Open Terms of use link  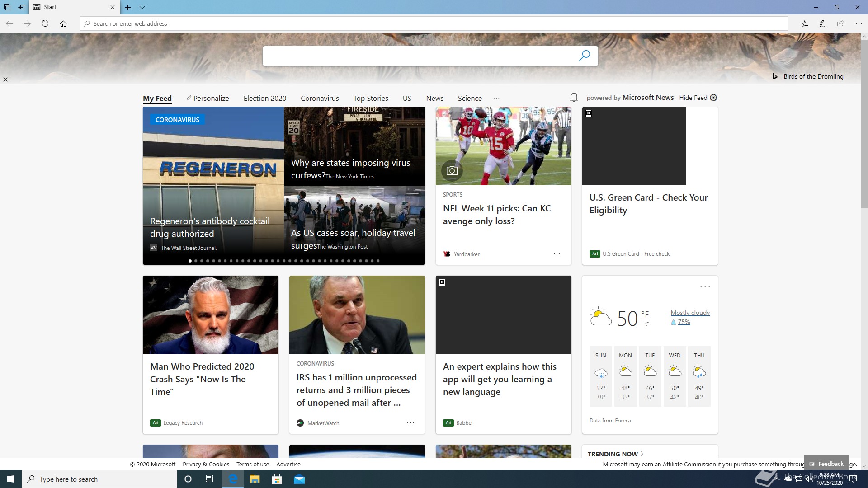coord(253,464)
